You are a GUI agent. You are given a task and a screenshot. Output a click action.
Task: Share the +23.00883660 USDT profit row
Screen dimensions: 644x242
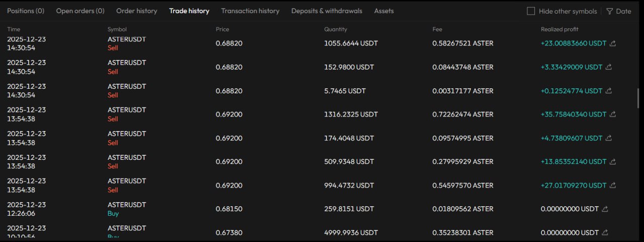[613, 43]
